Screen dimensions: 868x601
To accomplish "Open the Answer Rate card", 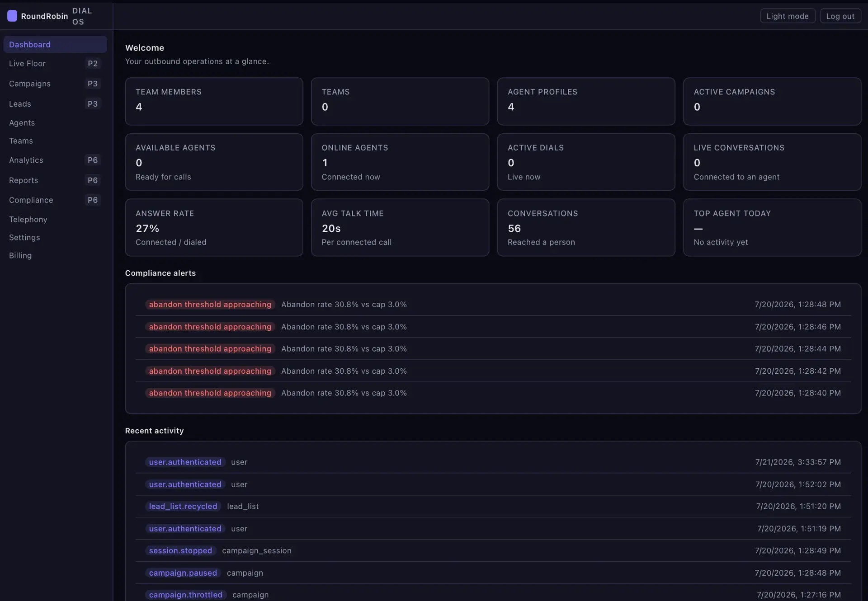I will pyautogui.click(x=214, y=227).
